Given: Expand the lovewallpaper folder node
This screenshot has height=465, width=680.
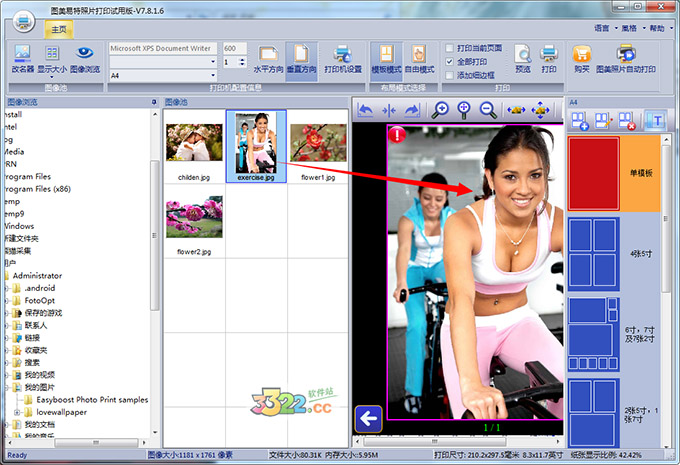Looking at the screenshot, I should pos(18,412).
